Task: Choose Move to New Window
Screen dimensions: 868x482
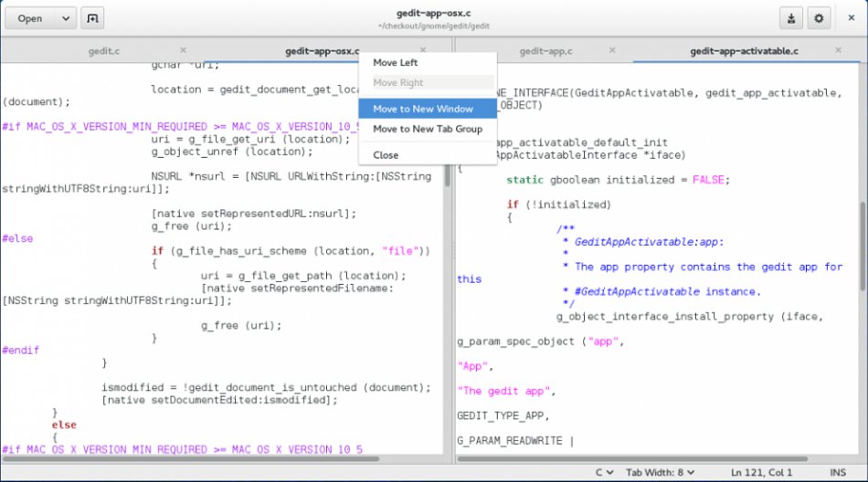Action: [x=428, y=109]
